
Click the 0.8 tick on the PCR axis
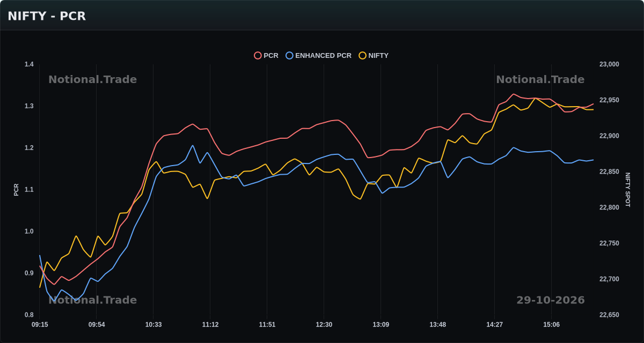pyautogui.click(x=29, y=315)
